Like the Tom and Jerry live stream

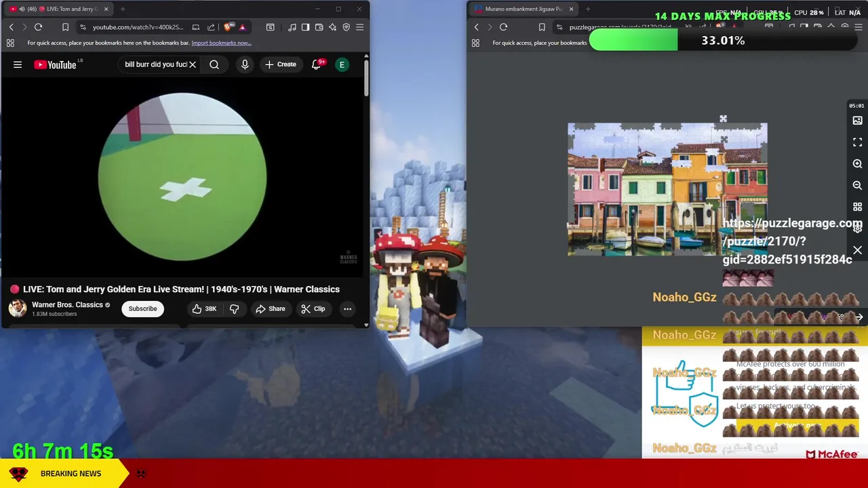coord(203,309)
